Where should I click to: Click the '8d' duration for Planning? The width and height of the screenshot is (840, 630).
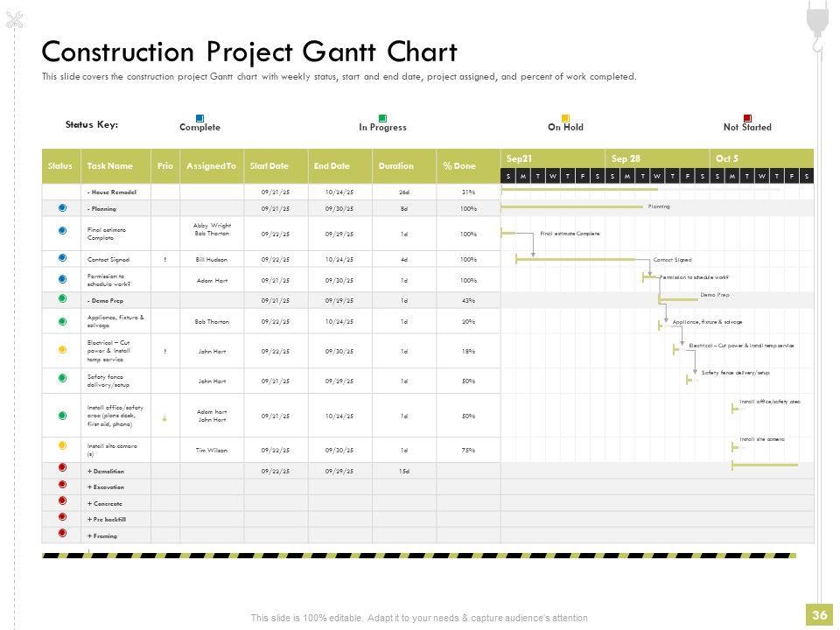[x=404, y=209]
